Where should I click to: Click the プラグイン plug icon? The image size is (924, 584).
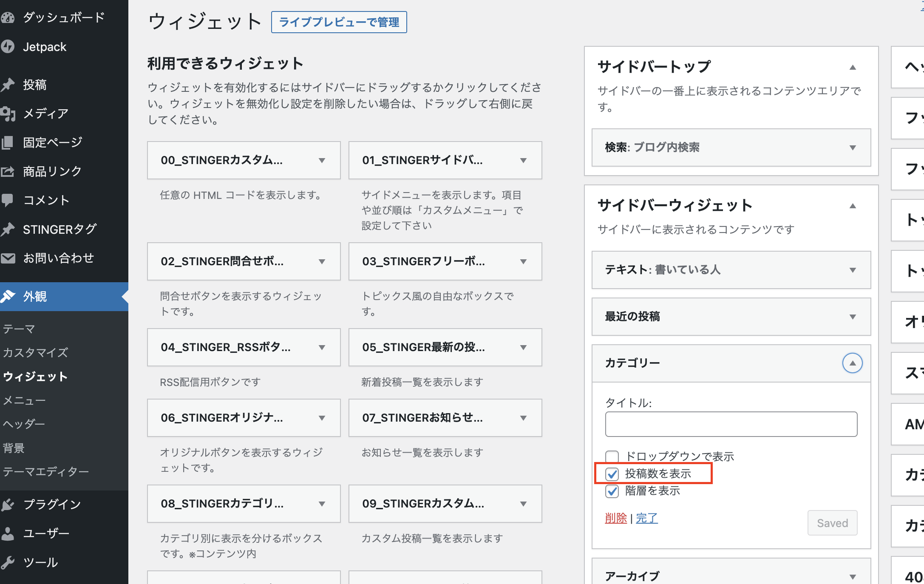[8, 504]
